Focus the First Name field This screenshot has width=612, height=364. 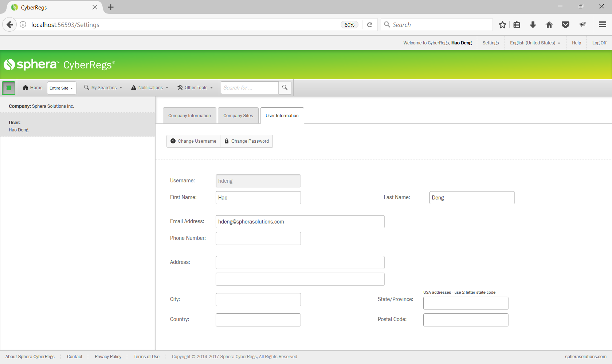(258, 198)
